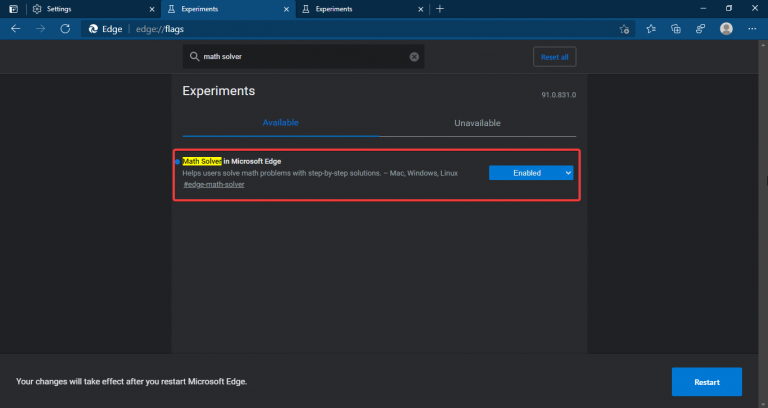Close the second Experiments tab

[x=421, y=9]
